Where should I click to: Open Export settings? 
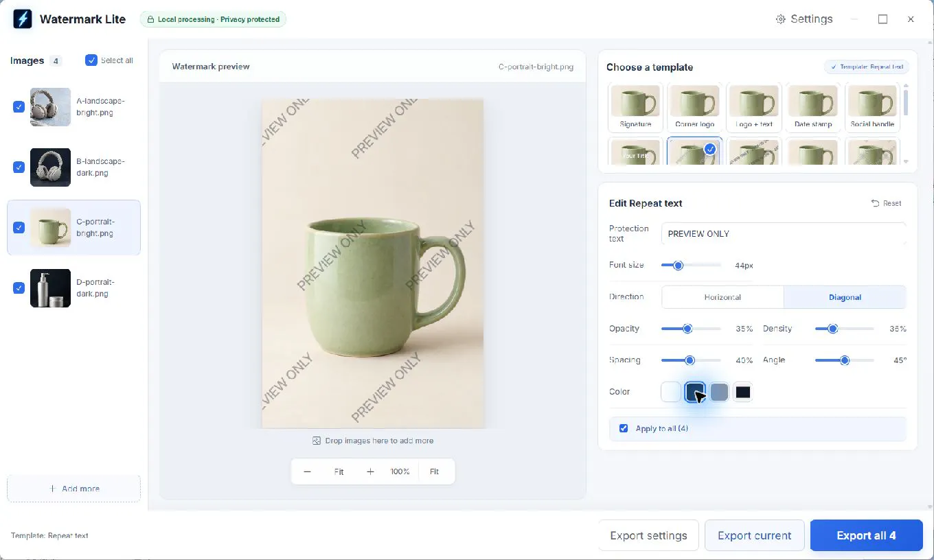(648, 535)
